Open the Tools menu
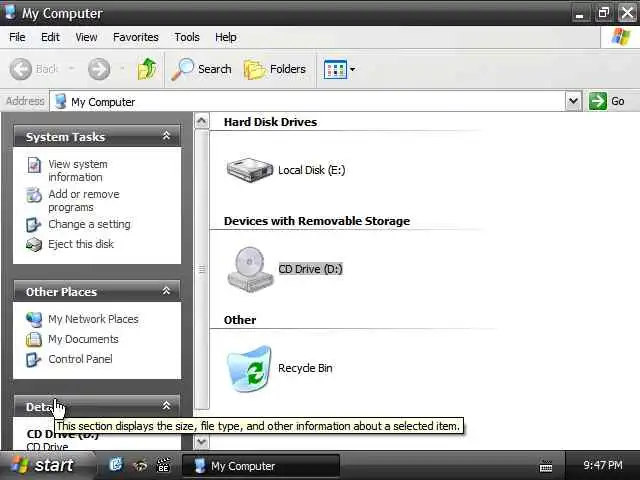Viewport: 640px width, 480px height. (x=187, y=37)
